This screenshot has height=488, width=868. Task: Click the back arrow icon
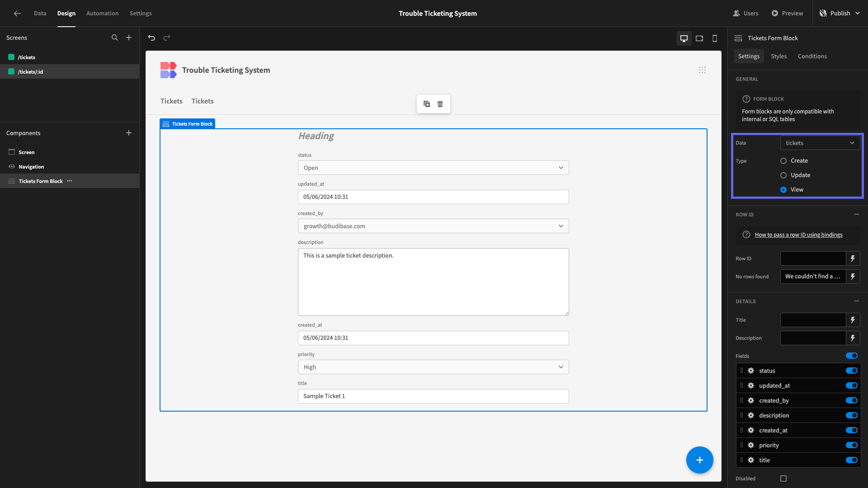click(x=17, y=13)
